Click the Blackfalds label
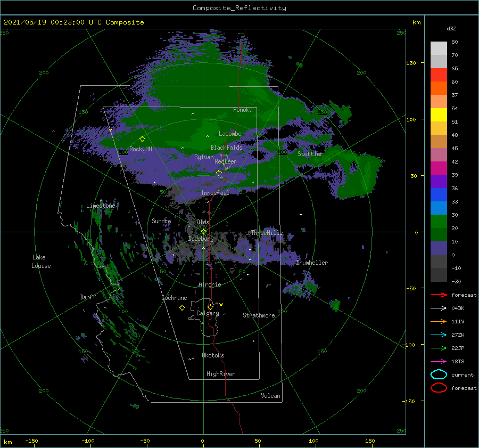This screenshot has height=448, width=479. [226, 148]
